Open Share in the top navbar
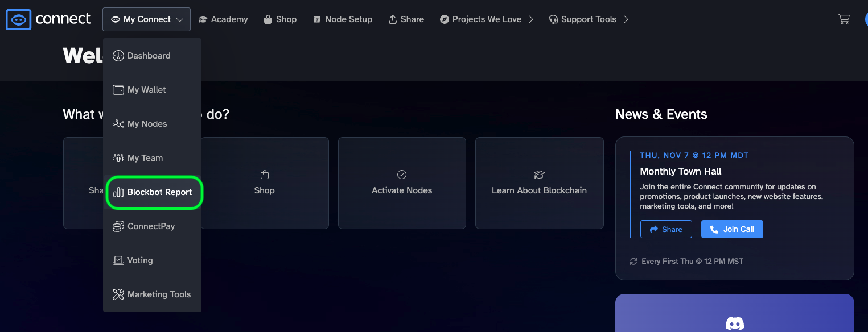Screen dimensions: 868x332 406,19
